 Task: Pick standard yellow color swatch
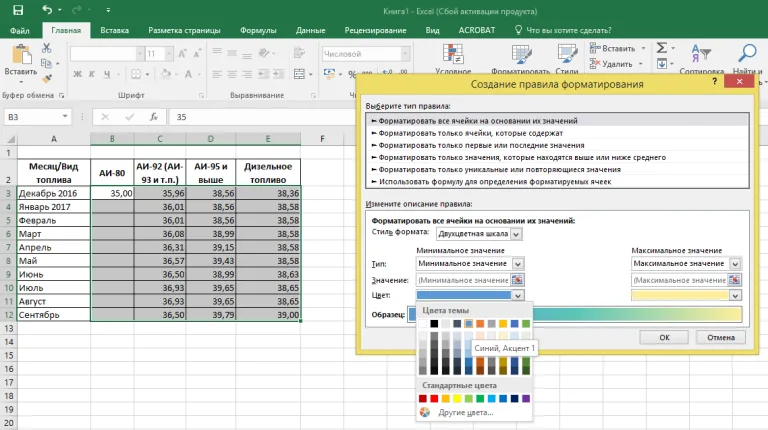point(457,399)
